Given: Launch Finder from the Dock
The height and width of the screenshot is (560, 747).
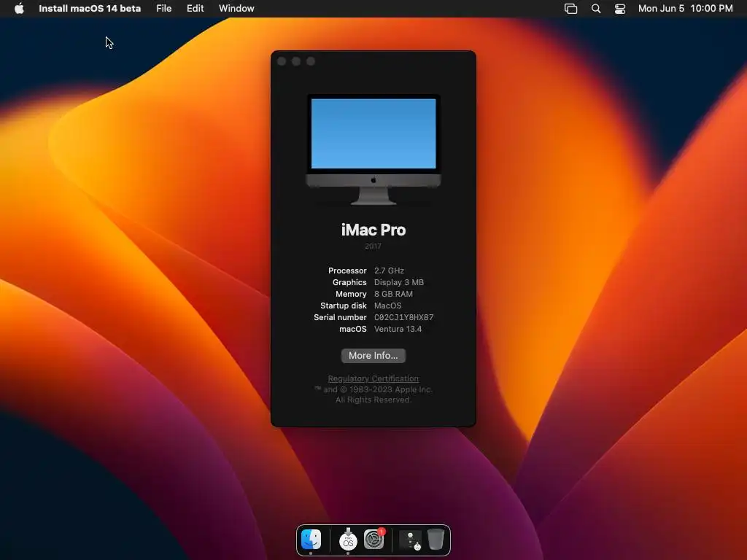Looking at the screenshot, I should (311, 540).
